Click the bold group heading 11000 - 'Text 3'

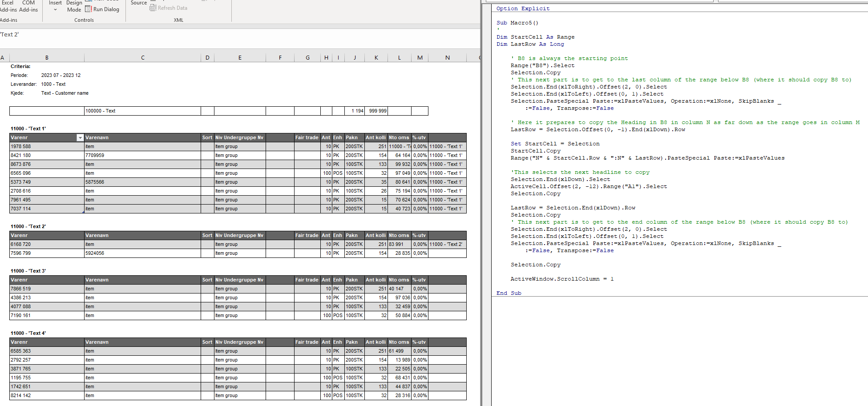(28, 271)
